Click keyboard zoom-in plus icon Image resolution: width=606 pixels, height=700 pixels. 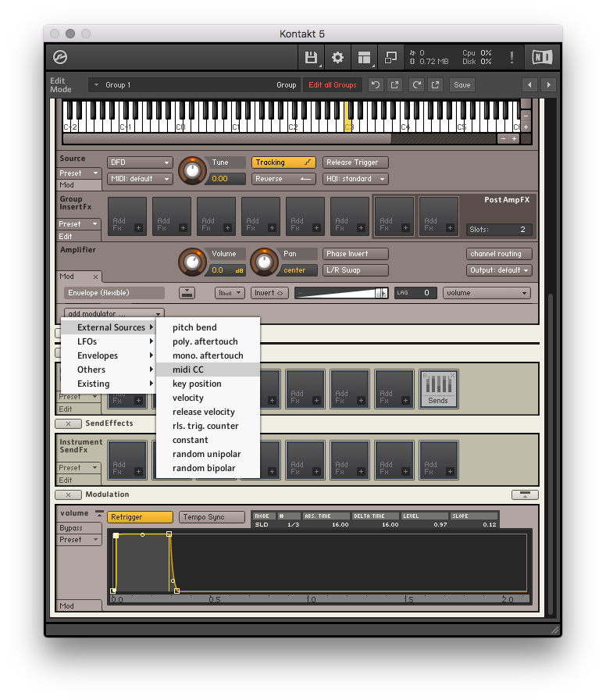point(514,139)
